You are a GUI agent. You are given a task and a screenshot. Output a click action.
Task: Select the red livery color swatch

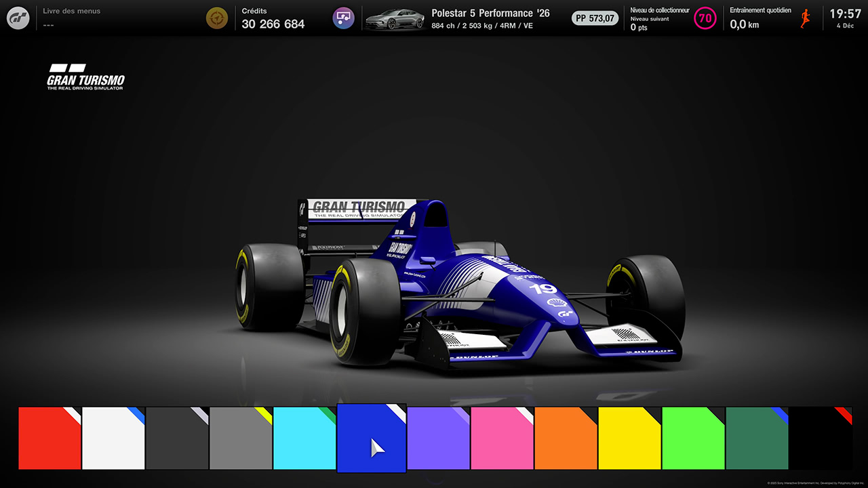coord(50,438)
